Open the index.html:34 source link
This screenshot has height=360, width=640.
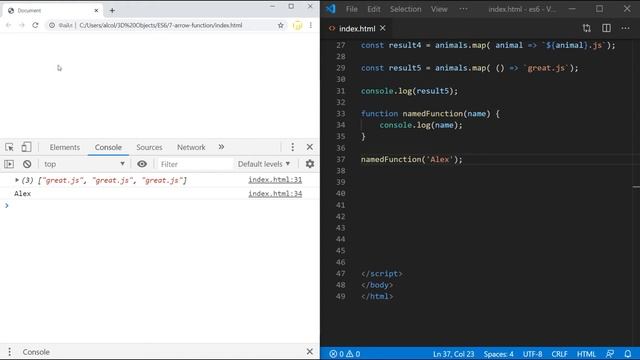click(x=275, y=194)
